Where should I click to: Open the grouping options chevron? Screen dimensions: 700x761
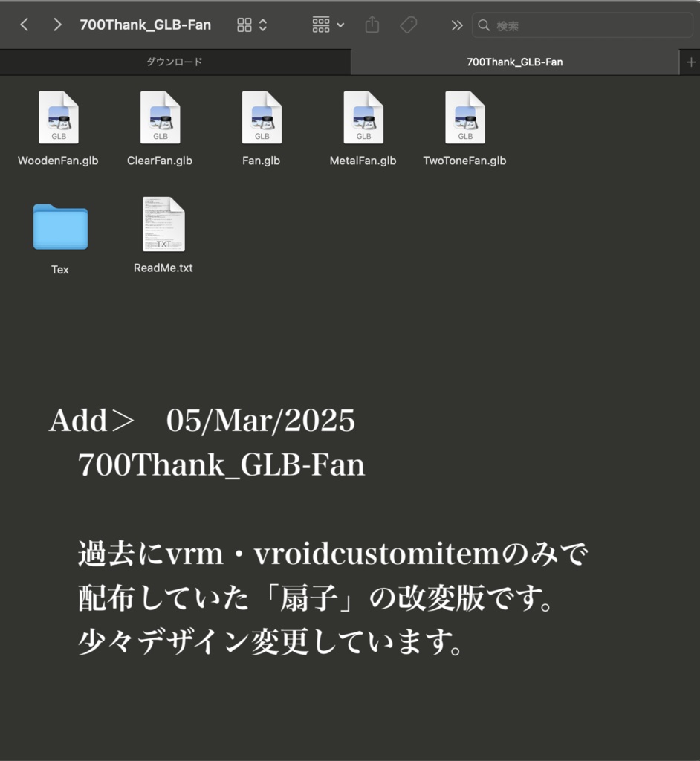[341, 25]
